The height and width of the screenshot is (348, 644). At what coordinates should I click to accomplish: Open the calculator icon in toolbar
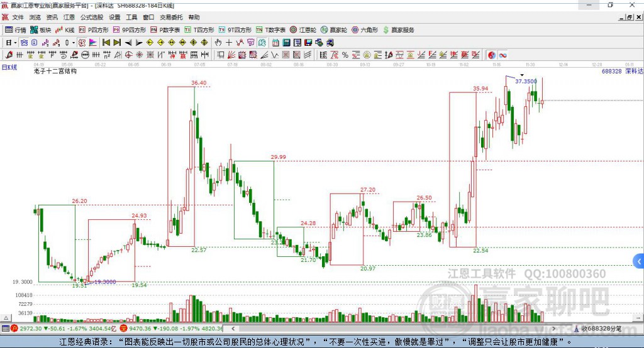(x=286, y=43)
